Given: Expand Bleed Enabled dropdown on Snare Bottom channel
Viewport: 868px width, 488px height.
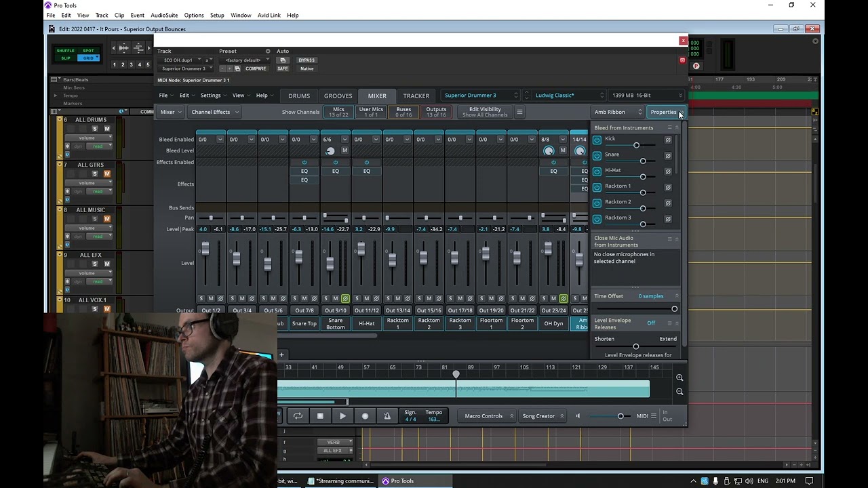Looking at the screenshot, I should [344, 140].
